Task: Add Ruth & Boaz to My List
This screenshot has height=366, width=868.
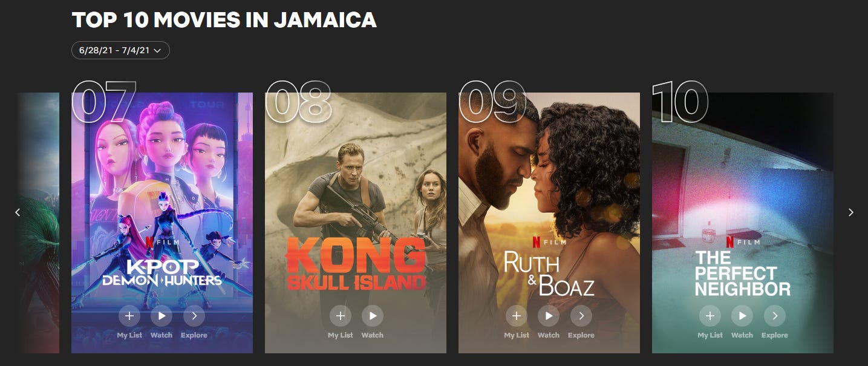Action: point(516,316)
